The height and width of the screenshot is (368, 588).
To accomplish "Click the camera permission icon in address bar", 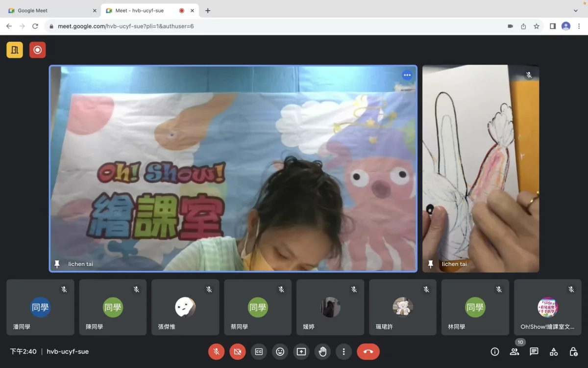I will tap(510, 26).
